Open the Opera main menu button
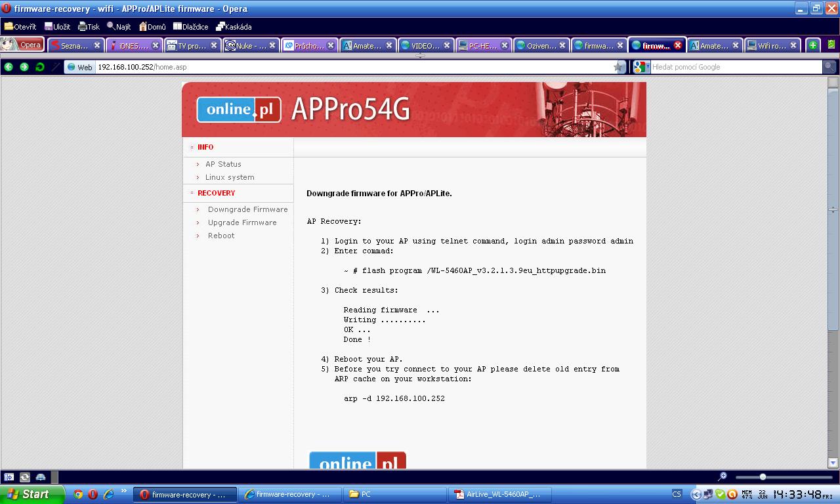Viewport: 840px width, 504px height. 23,45
